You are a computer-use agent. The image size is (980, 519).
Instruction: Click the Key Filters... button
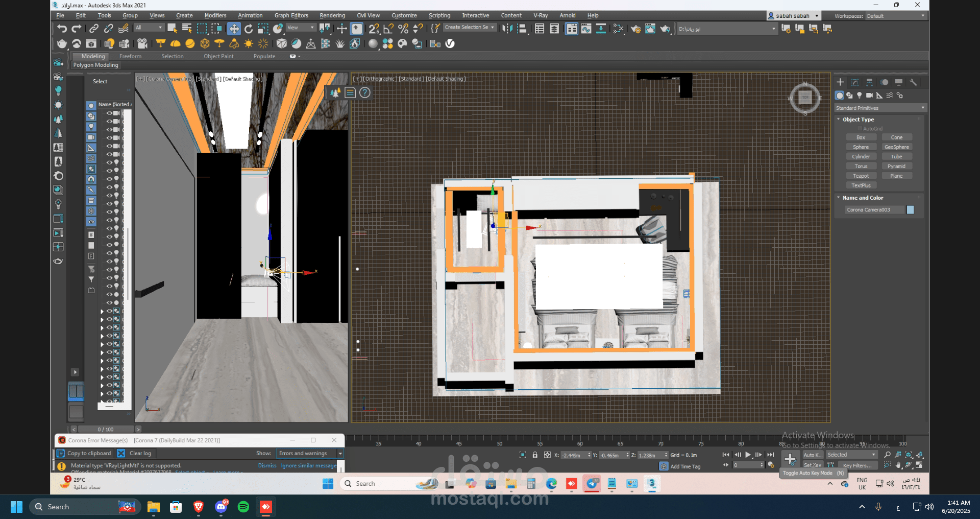[x=857, y=465]
